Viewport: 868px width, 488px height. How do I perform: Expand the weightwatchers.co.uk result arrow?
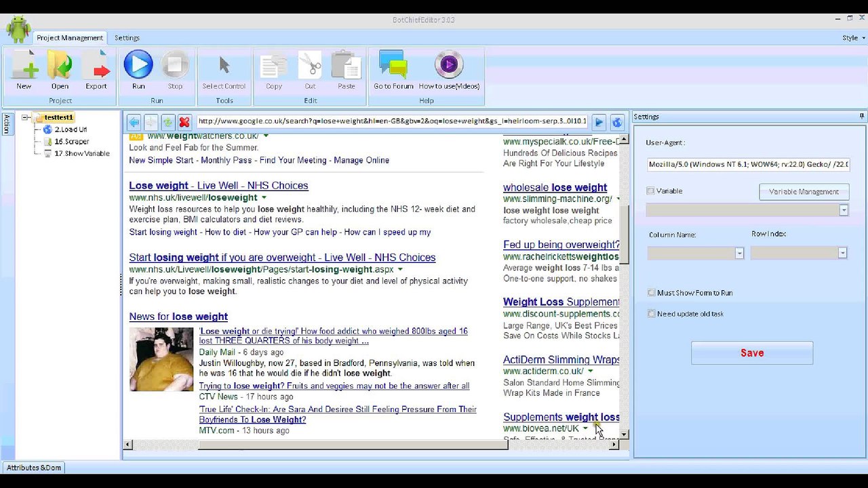point(266,136)
